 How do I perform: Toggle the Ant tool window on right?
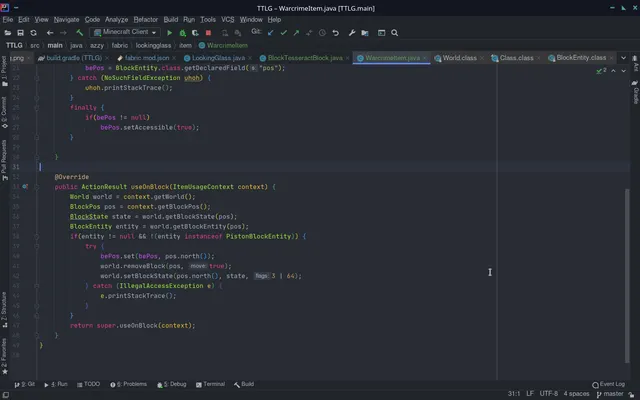pos(635,63)
